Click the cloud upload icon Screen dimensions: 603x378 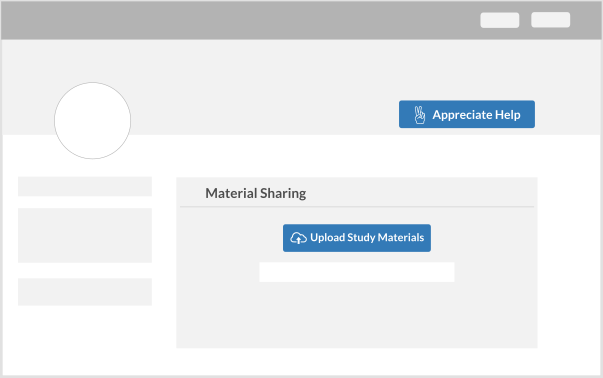[298, 238]
